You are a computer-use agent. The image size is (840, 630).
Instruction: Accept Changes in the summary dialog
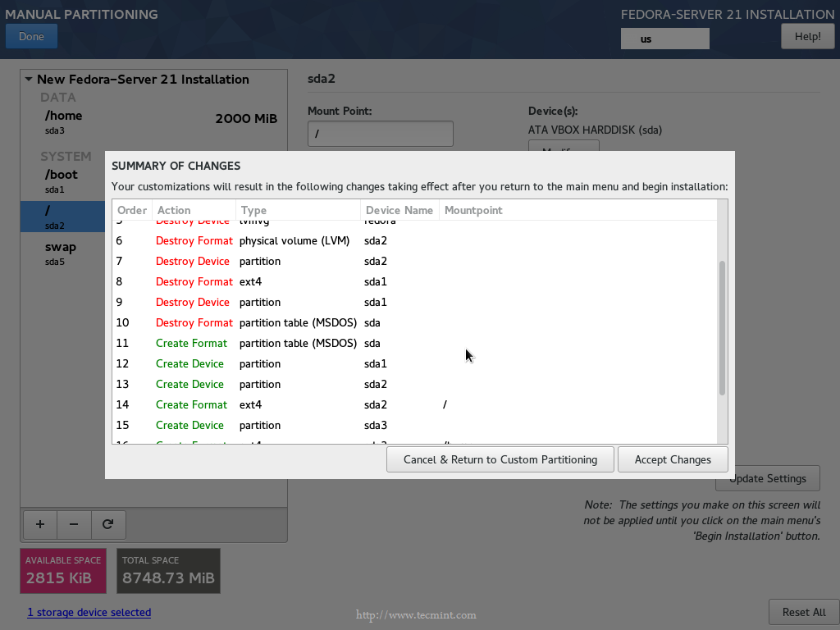pyautogui.click(x=673, y=459)
